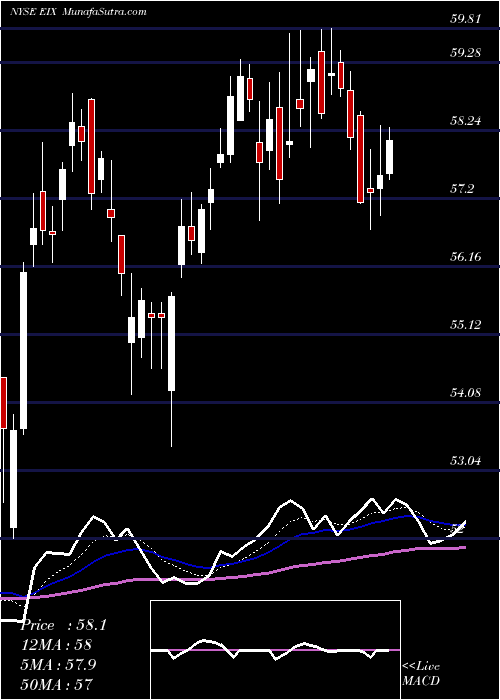Click the last white candlestick on the right
Image resolution: width=500 pixels, height=700 pixels.
click(x=390, y=157)
